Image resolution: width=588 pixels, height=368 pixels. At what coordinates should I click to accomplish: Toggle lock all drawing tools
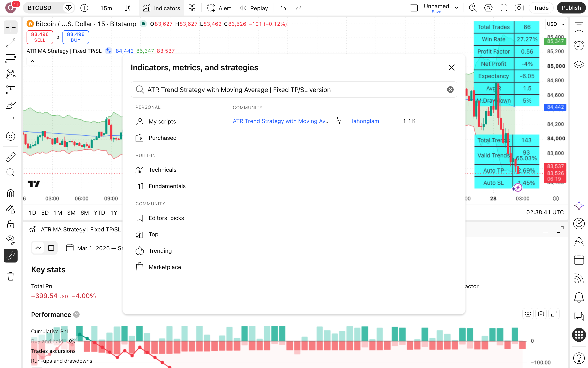[10, 224]
